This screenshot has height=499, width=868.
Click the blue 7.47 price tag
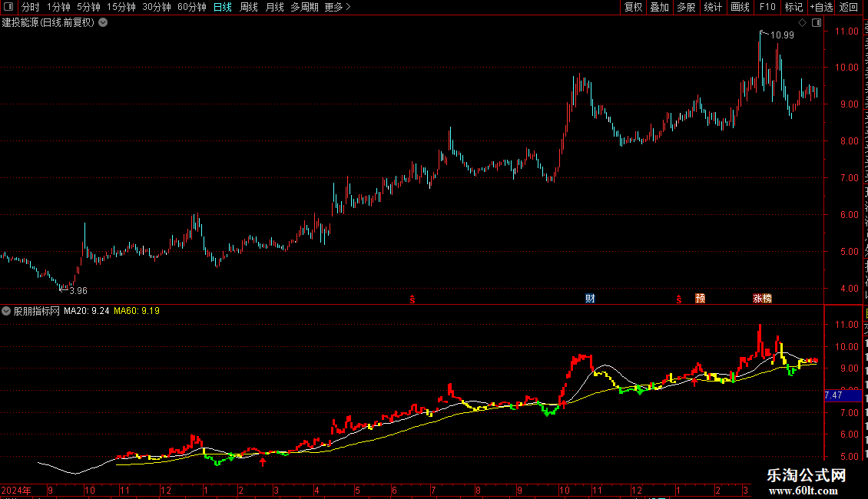(843, 395)
